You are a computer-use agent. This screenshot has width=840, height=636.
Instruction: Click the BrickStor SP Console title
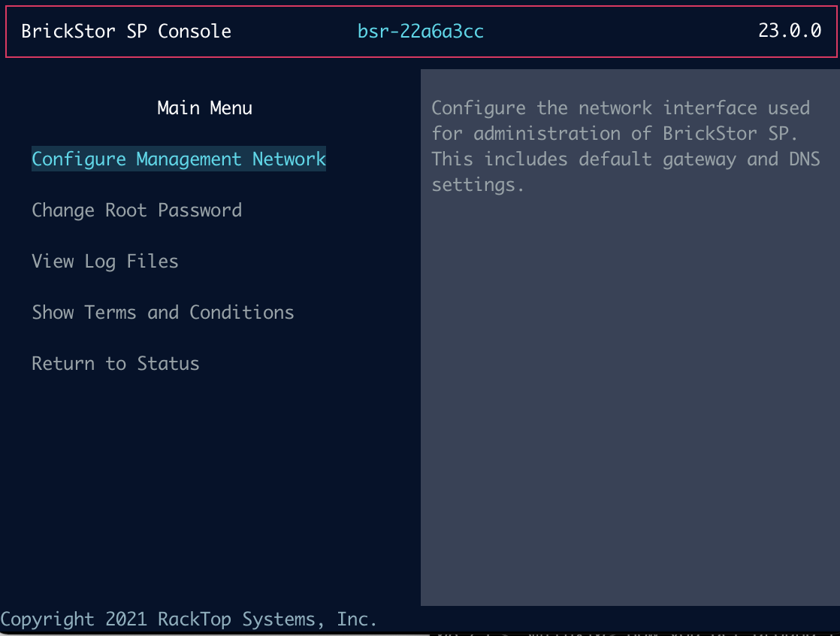coord(125,31)
